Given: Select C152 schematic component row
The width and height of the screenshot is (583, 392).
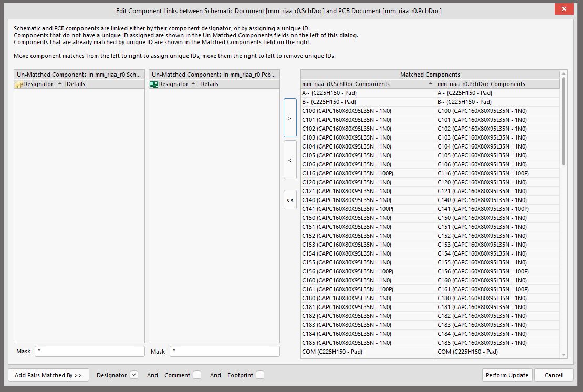Looking at the screenshot, I should pyautogui.click(x=368, y=236).
